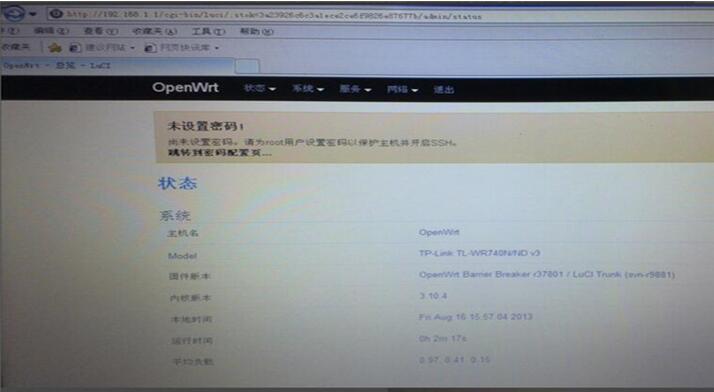Click the 收藏夹 button on favorites bar

(15, 47)
